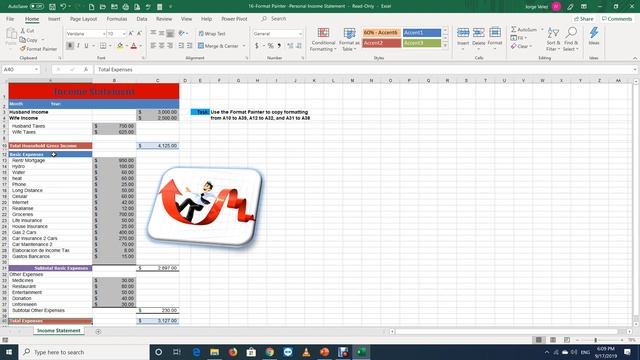Viewport: 640px width, 360px height.
Task: Apply the accounting dollar format
Action: click(x=257, y=46)
